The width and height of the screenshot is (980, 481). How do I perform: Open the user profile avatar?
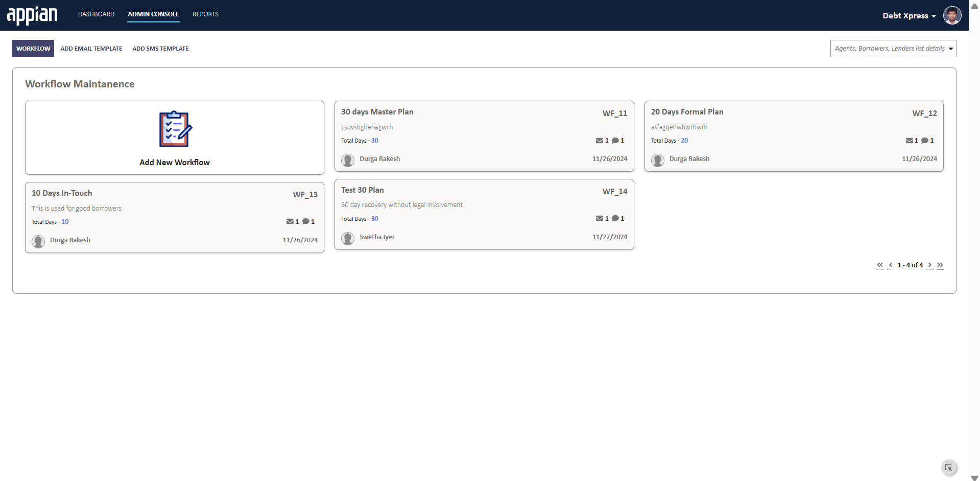[952, 15]
